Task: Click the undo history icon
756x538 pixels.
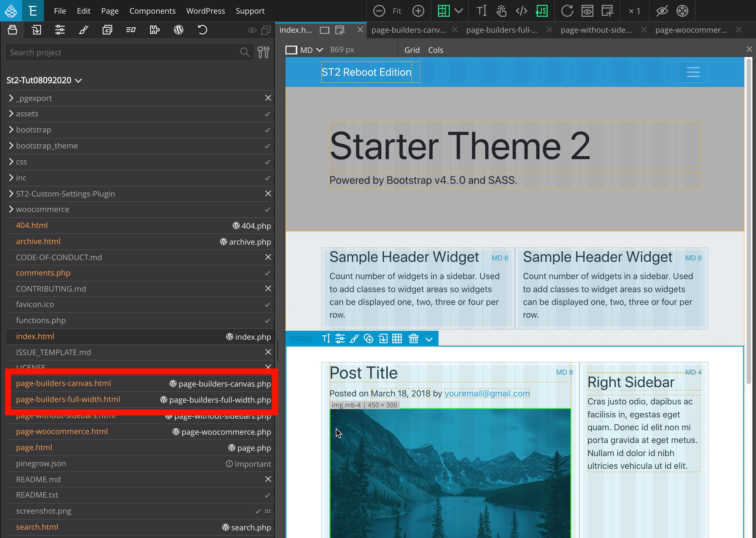Action: (x=202, y=30)
